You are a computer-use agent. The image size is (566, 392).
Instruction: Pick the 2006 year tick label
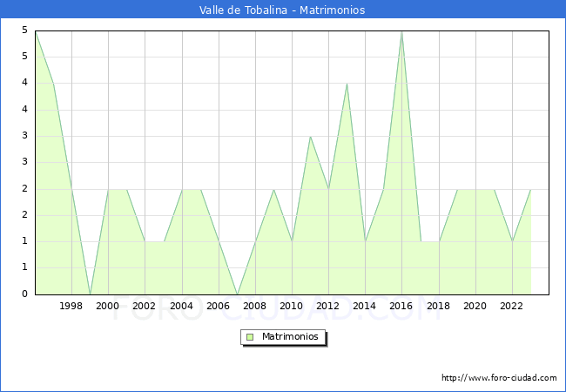click(x=218, y=306)
